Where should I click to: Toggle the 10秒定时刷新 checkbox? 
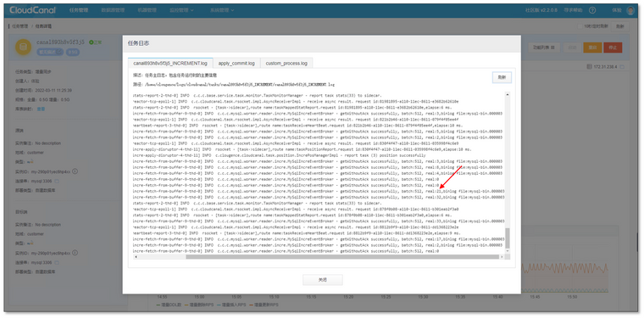click(x=580, y=26)
